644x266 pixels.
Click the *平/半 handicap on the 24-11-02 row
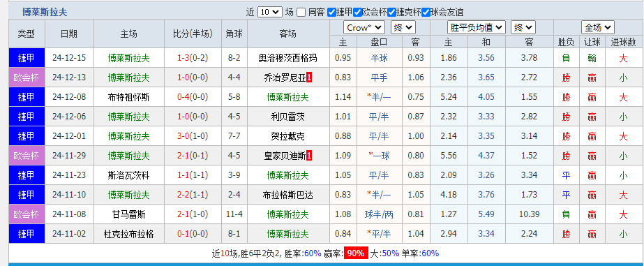(379, 234)
